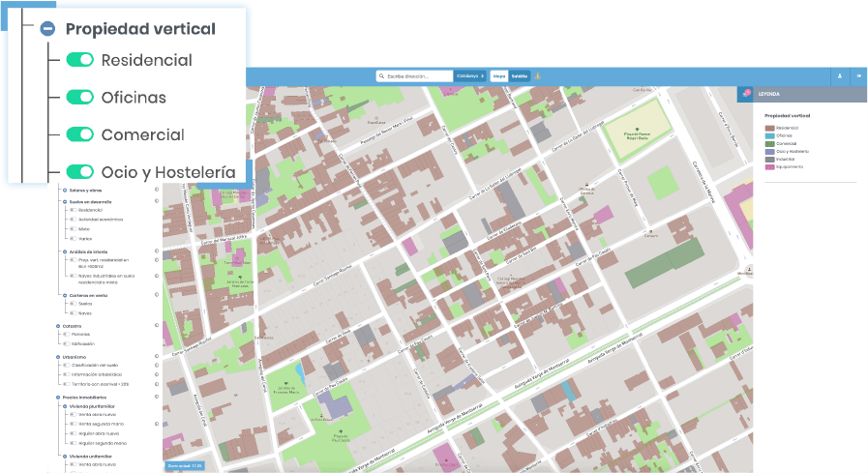Viewport: 868px width, 473px height.
Task: Enable Residencial under Suelos en desarrollo
Action: (74, 210)
